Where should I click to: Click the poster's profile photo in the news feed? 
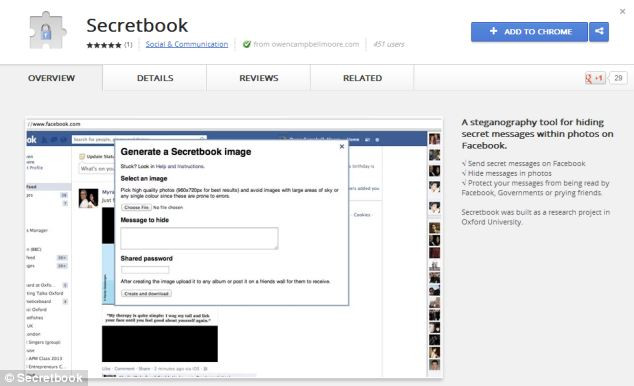pyautogui.click(x=89, y=198)
